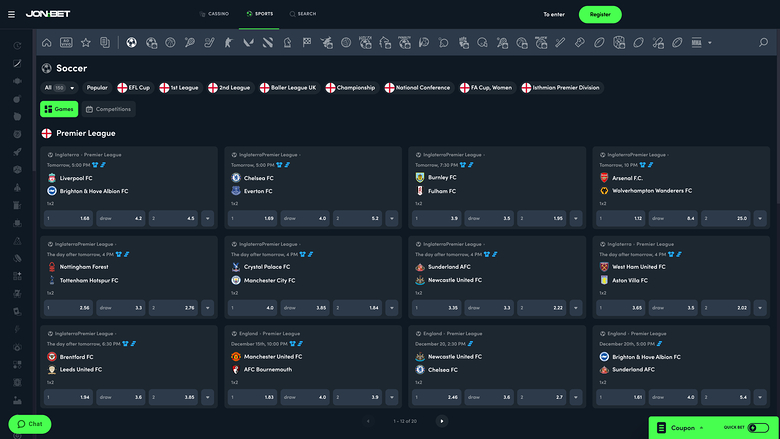The image size is (780, 439).
Task: Click the rocket icon in left sidebar
Action: pyautogui.click(x=17, y=151)
